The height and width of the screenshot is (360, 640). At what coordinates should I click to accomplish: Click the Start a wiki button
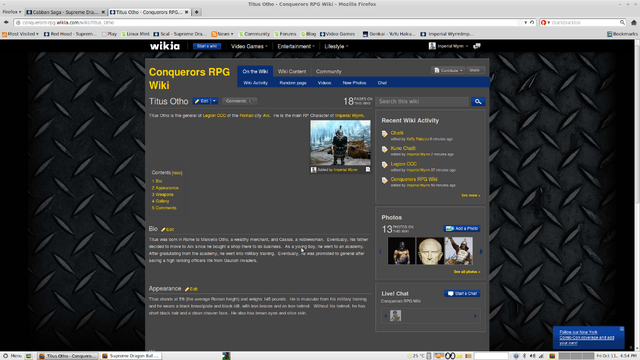pos(207,46)
